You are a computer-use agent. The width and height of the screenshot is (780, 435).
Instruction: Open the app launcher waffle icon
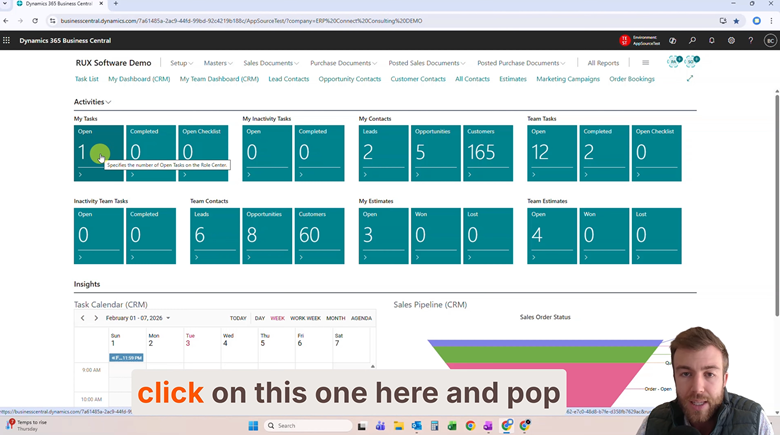pyautogui.click(x=6, y=40)
